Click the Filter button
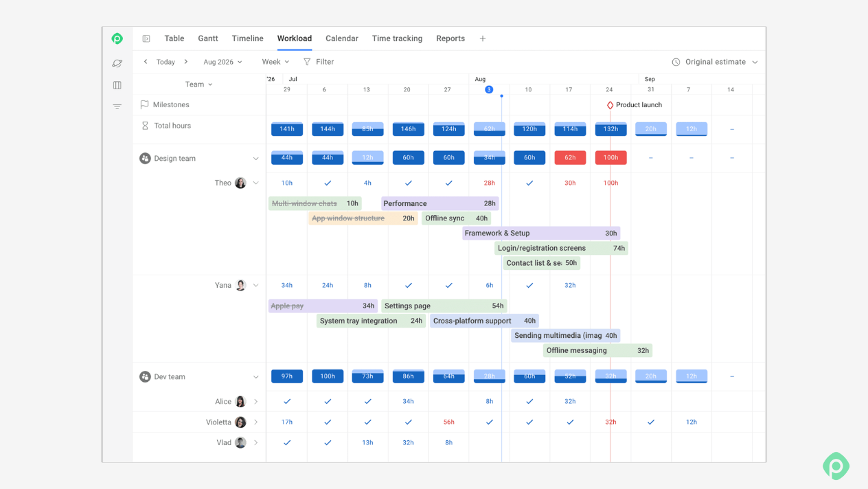Viewport: 868px width, 489px height. coord(319,62)
